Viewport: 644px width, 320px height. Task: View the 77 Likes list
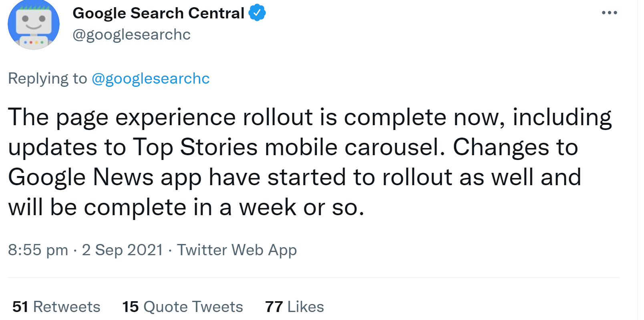point(294,307)
